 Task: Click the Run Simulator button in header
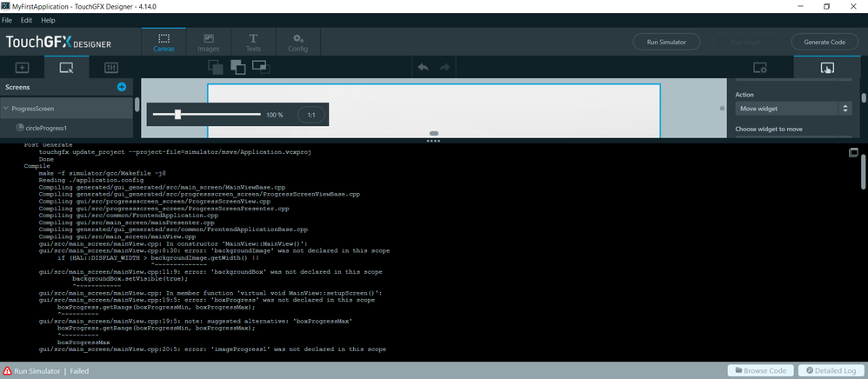click(666, 42)
